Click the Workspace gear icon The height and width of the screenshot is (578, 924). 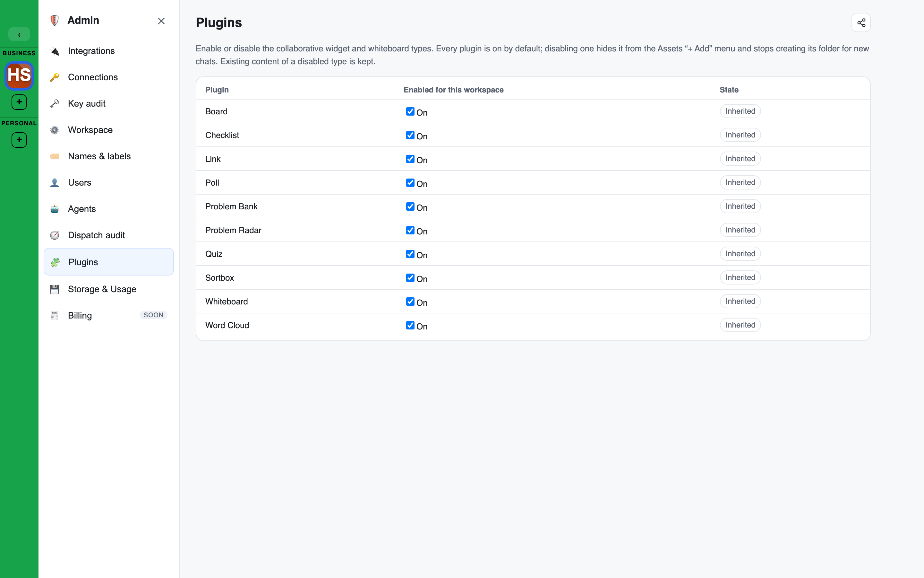click(x=55, y=130)
